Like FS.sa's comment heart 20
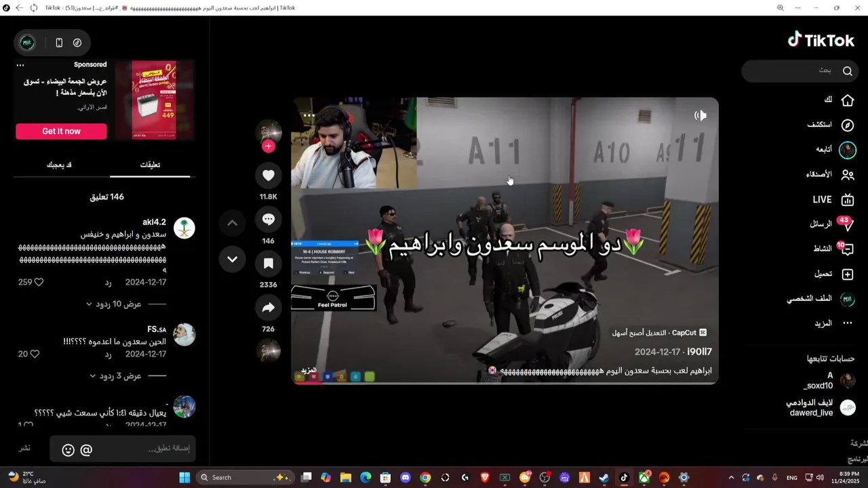The width and height of the screenshot is (868, 488). [35, 354]
